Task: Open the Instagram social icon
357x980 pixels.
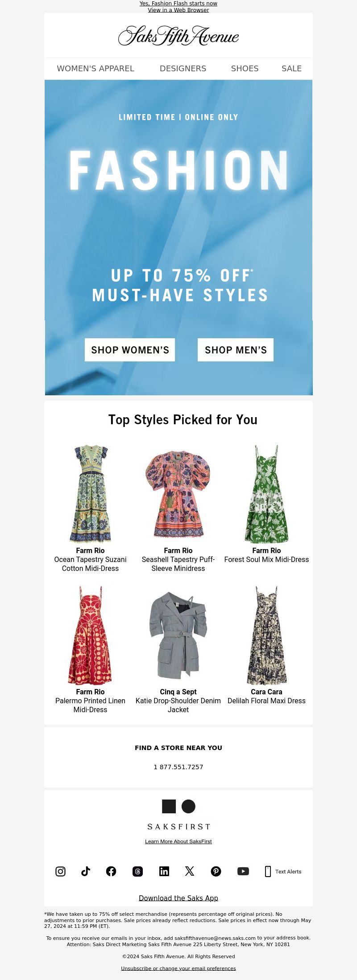Action: (60, 871)
